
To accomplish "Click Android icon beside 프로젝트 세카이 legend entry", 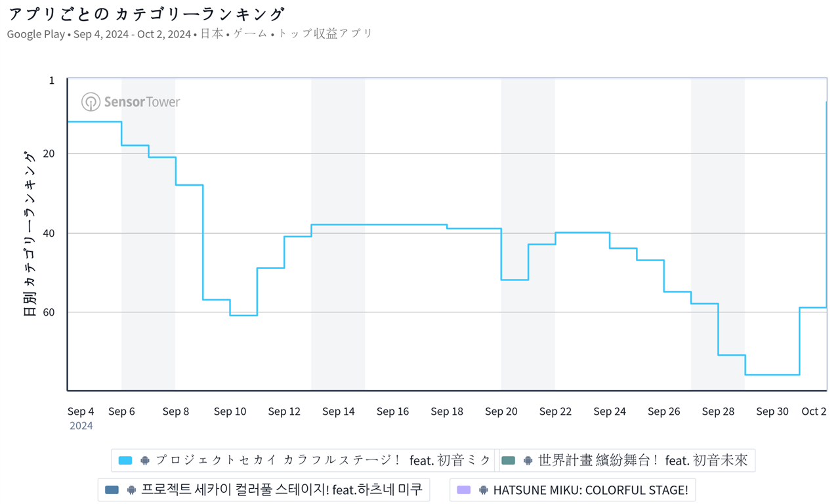I will click(131, 490).
